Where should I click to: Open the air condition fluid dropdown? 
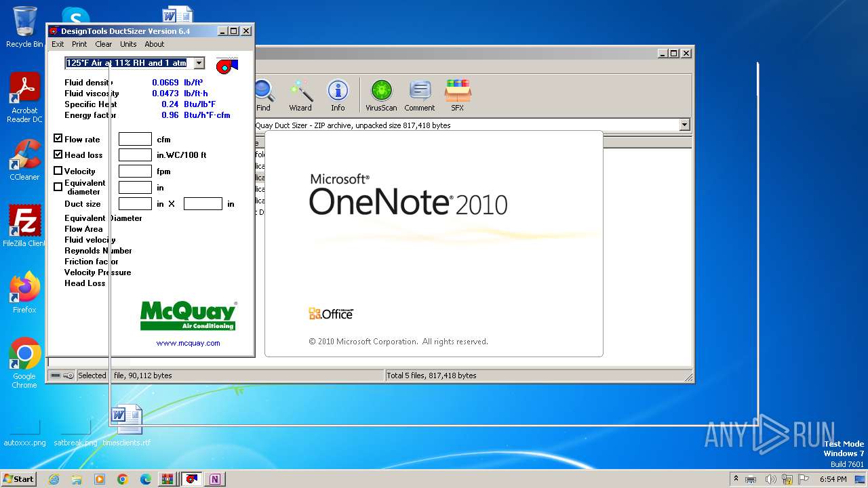[x=199, y=63]
